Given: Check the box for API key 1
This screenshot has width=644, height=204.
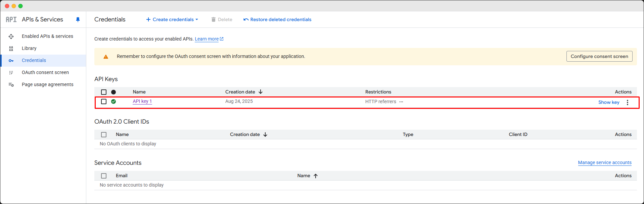Looking at the screenshot, I should 104,101.
